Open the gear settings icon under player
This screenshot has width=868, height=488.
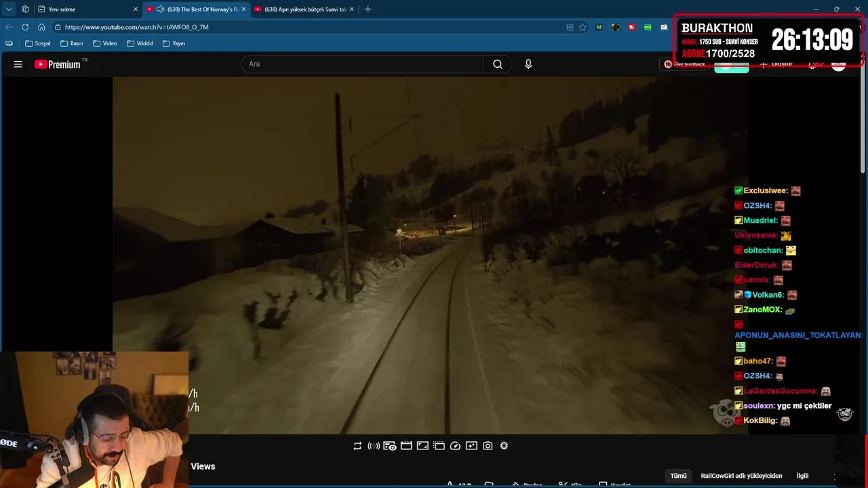point(504,446)
